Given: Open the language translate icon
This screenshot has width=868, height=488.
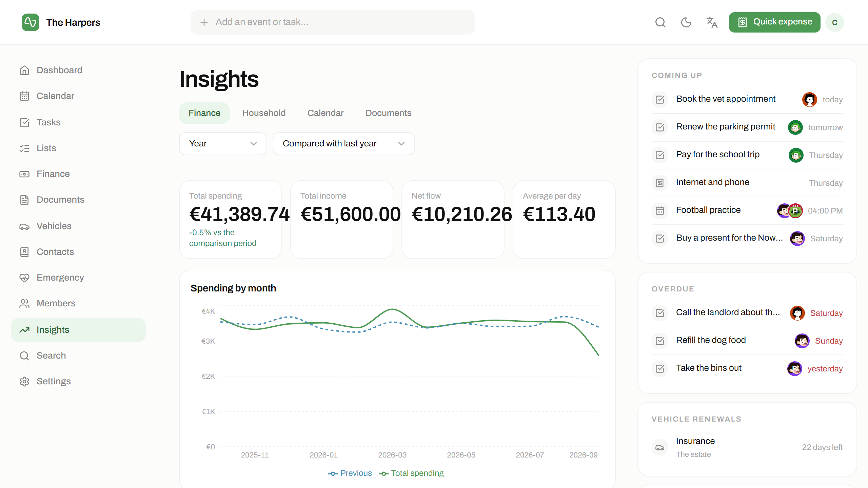Looking at the screenshot, I should click(x=712, y=22).
